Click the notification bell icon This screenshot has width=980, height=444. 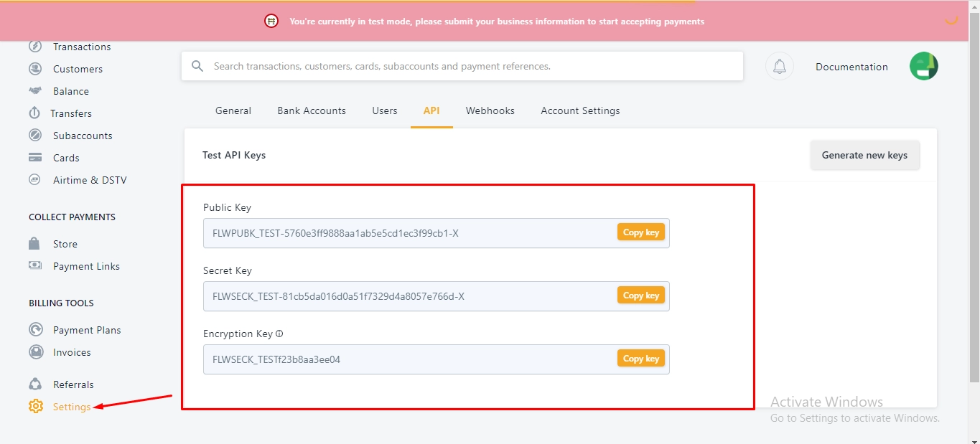click(x=780, y=67)
